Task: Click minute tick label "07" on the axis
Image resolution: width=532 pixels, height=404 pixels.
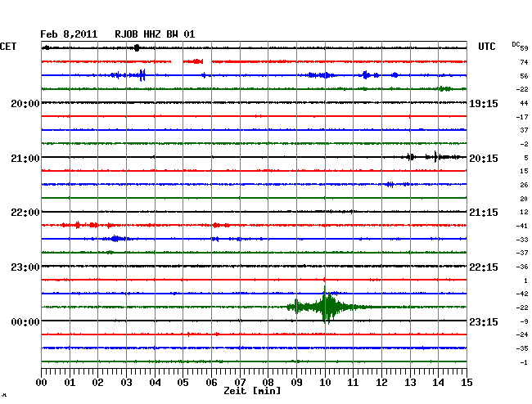Action: (x=240, y=382)
